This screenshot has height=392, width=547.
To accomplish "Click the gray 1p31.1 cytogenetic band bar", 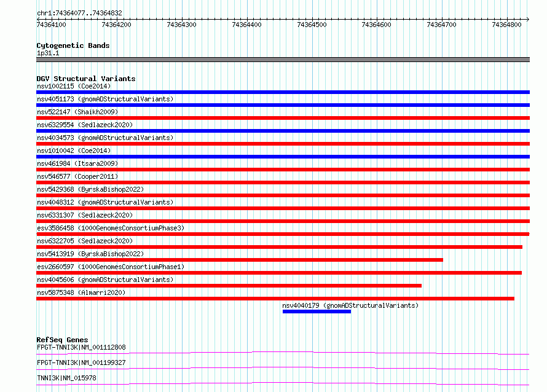I will [x=283, y=60].
